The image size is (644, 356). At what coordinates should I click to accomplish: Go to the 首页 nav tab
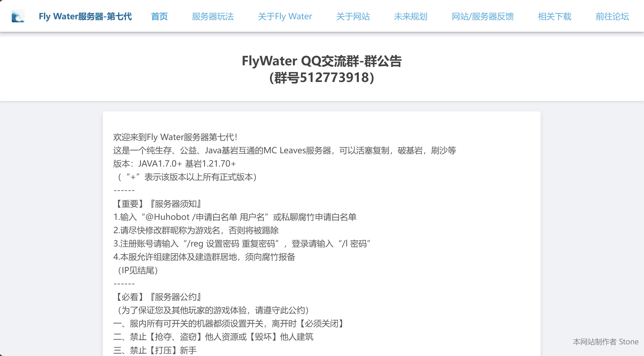point(159,16)
